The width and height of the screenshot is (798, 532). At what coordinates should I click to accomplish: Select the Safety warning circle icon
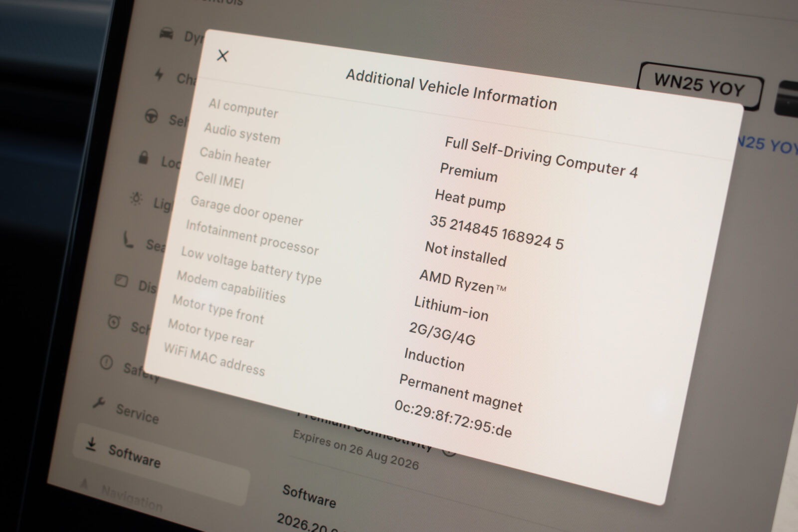coord(106,362)
